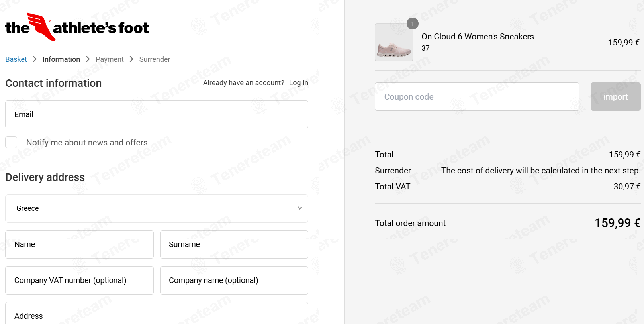644x324 pixels.
Task: Focus the Email input field
Action: (x=157, y=114)
